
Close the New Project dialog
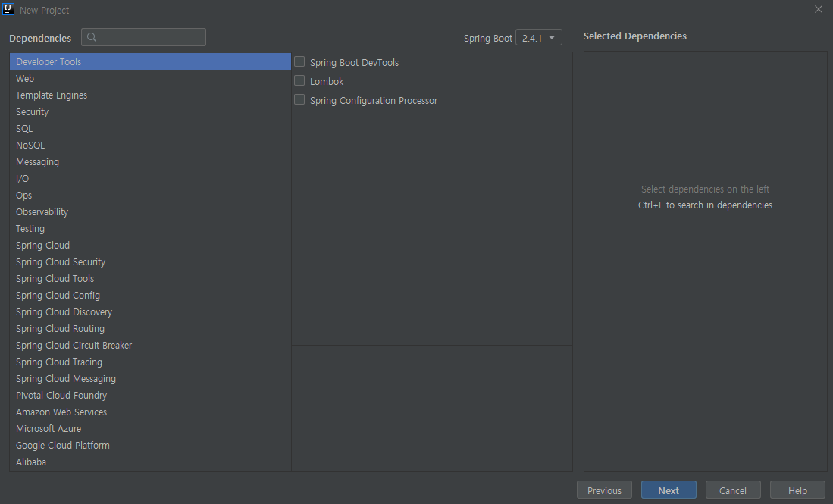coord(818,10)
